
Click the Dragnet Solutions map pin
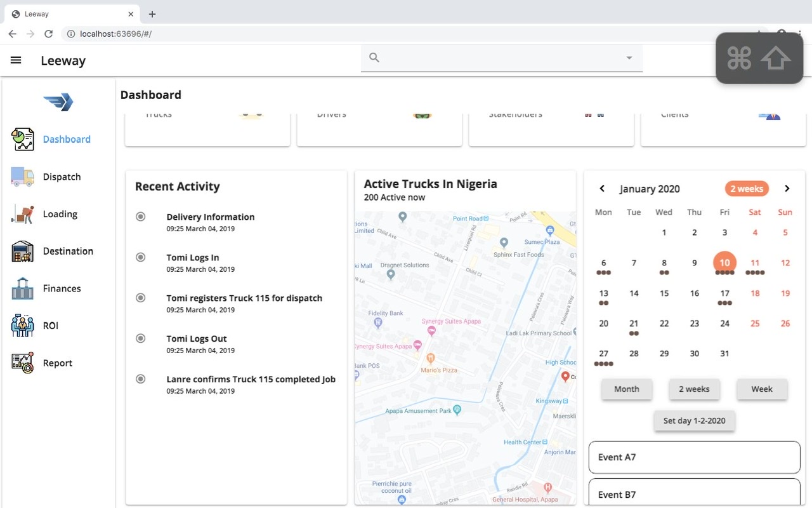click(x=391, y=275)
